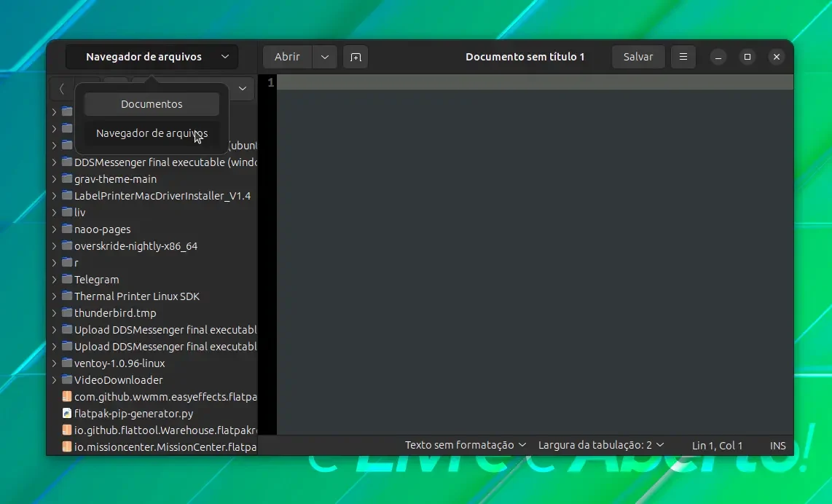Expand the Telegram folder arrow
The width and height of the screenshot is (832, 504).
coord(54,279)
